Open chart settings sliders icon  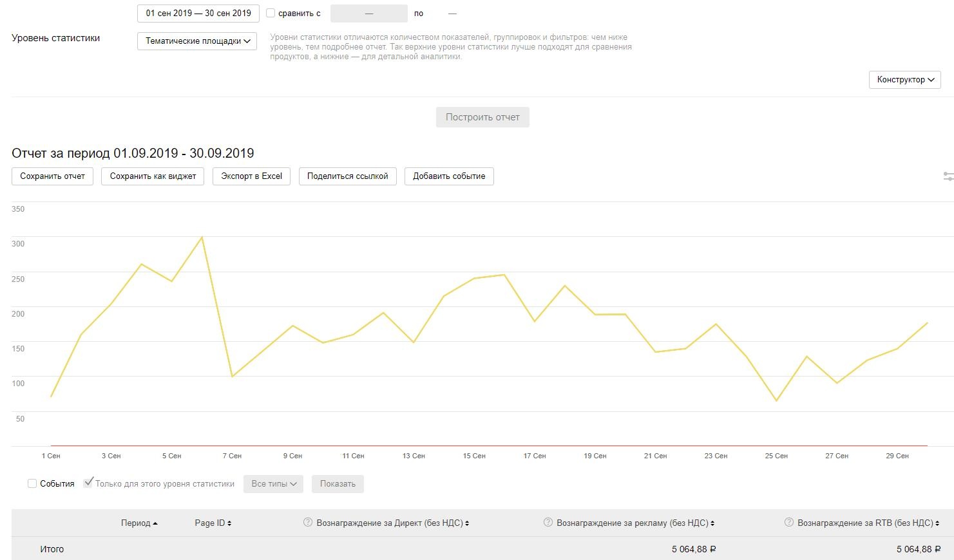948,176
